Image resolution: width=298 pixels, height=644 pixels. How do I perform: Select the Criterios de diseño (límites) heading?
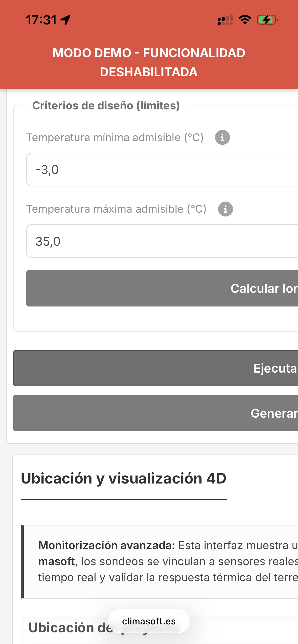coord(106,106)
